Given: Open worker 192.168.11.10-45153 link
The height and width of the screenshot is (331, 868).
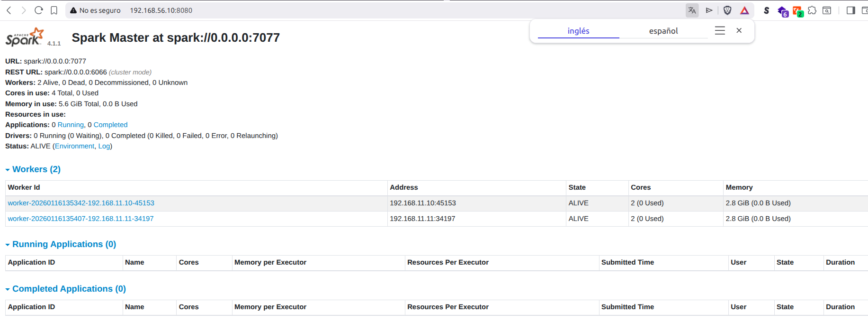Looking at the screenshot, I should 81,203.
